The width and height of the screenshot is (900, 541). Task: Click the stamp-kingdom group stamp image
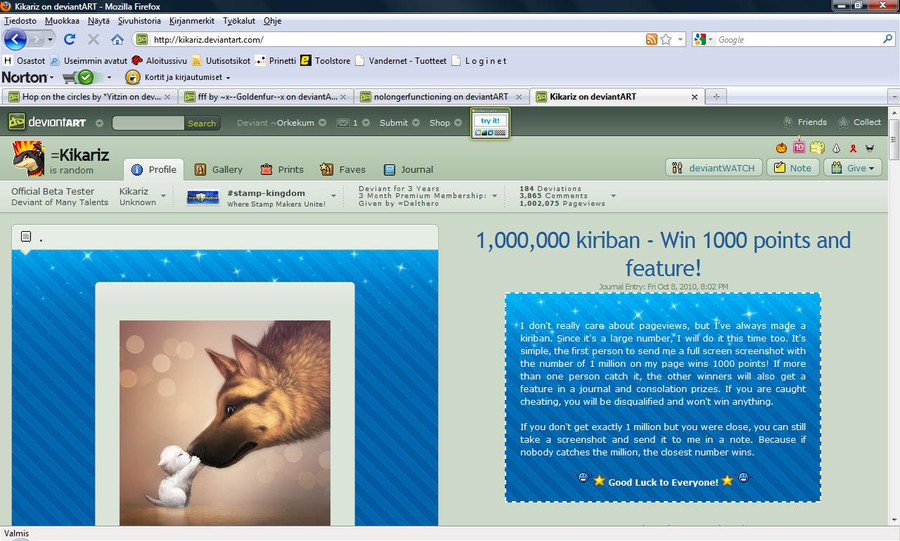(x=203, y=197)
